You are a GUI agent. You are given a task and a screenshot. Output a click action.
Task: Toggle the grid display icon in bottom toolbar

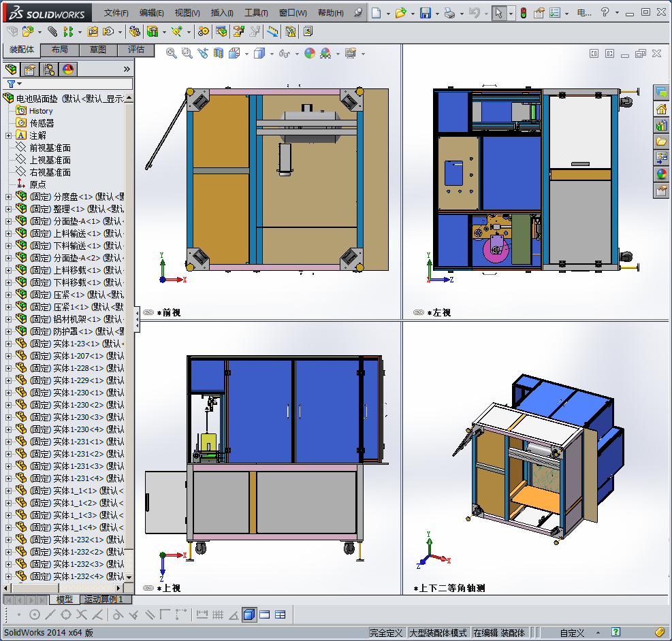(218, 615)
